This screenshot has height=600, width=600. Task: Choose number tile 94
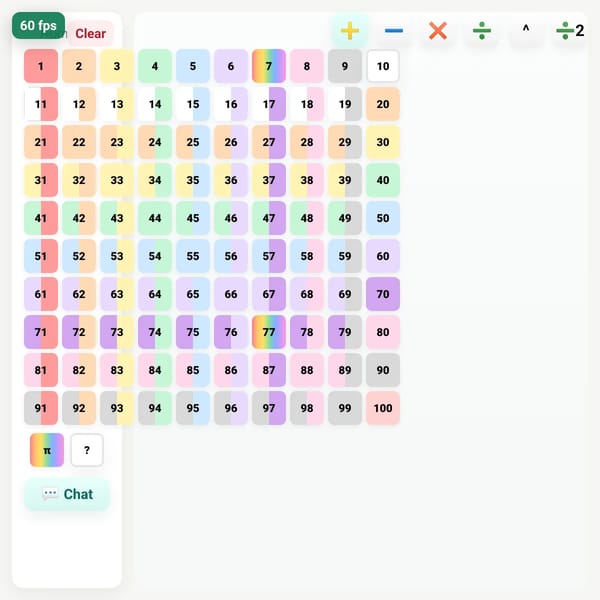pyautogui.click(x=155, y=408)
